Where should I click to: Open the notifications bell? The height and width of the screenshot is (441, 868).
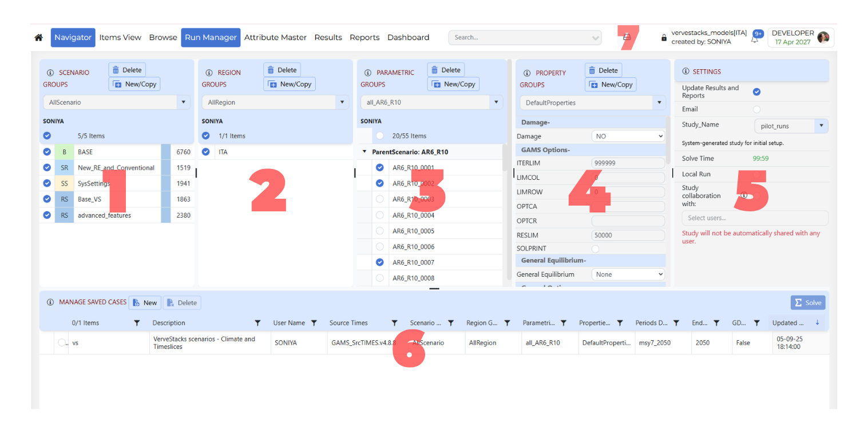coord(755,39)
